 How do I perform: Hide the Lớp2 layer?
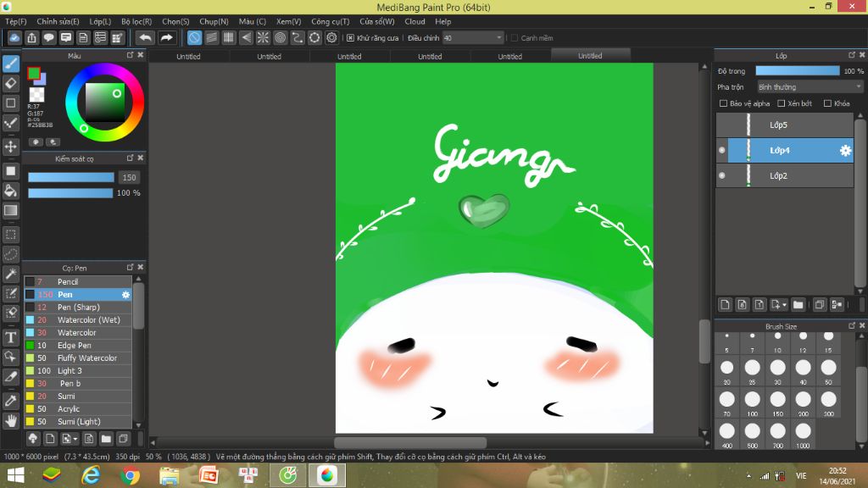click(x=722, y=175)
